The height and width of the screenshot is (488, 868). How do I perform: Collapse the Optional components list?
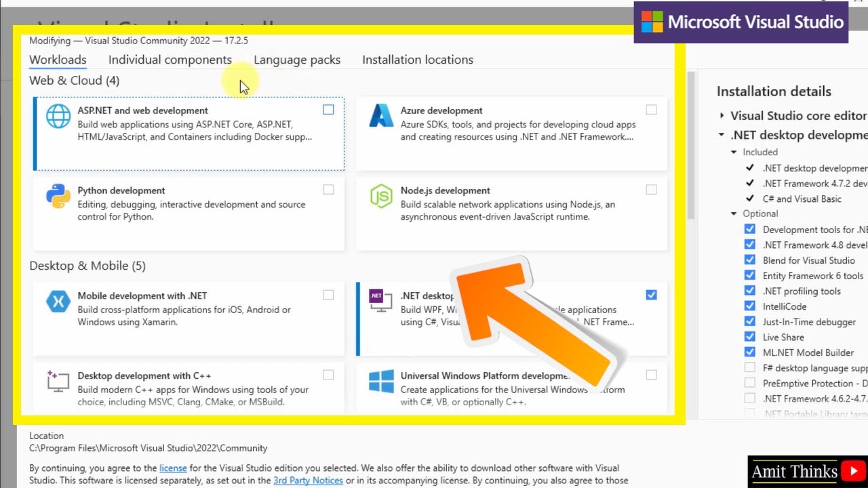tap(734, 214)
